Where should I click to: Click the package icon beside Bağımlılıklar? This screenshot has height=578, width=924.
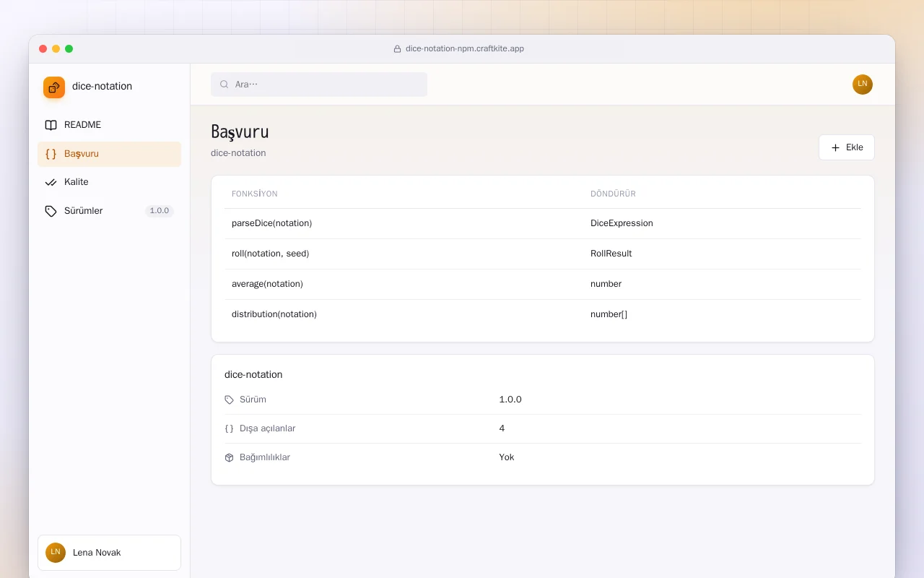pos(230,457)
